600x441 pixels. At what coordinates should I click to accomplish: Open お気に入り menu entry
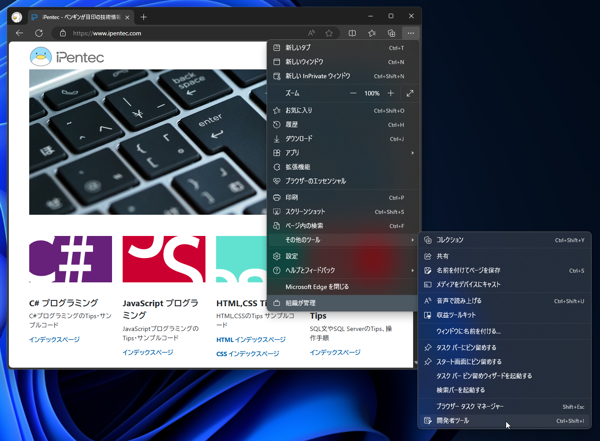(x=342, y=110)
